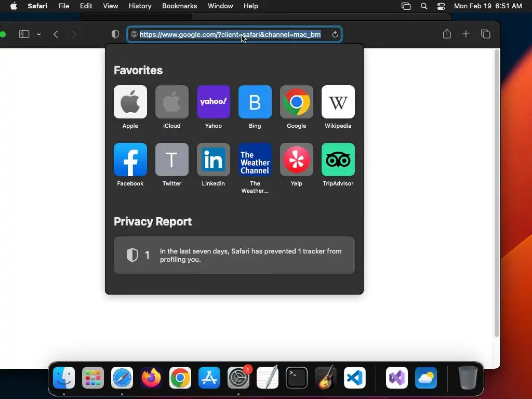The width and height of the screenshot is (532, 399).
Task: Click the address bar URL field
Action: point(234,34)
